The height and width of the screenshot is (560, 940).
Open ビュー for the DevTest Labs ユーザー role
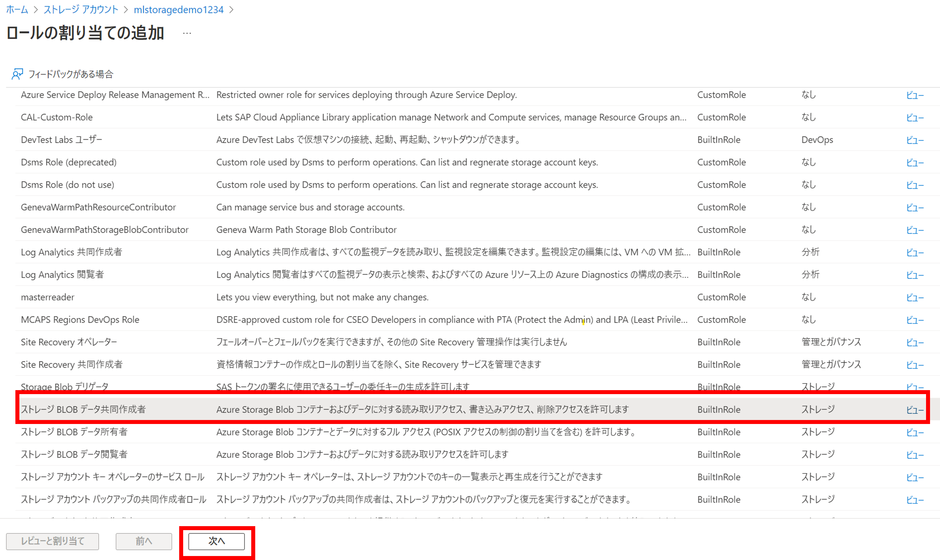915,140
